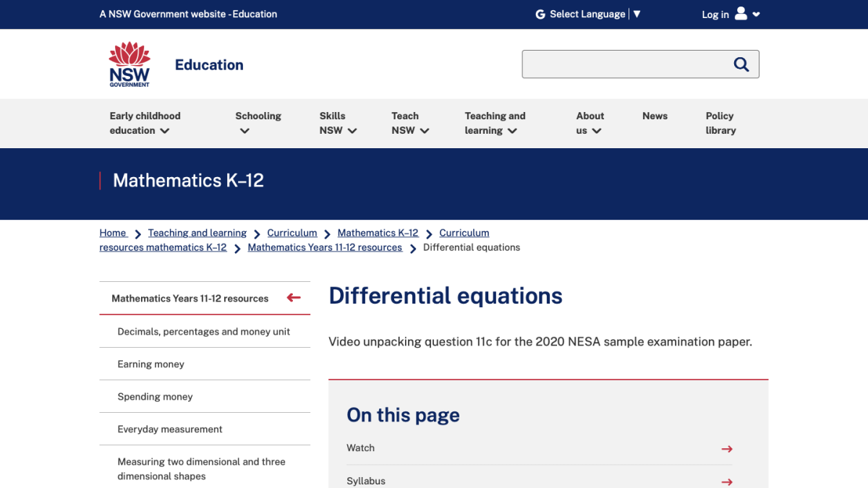Click the red back arrow beside Mathematics Years 11-12 resources

(x=293, y=297)
